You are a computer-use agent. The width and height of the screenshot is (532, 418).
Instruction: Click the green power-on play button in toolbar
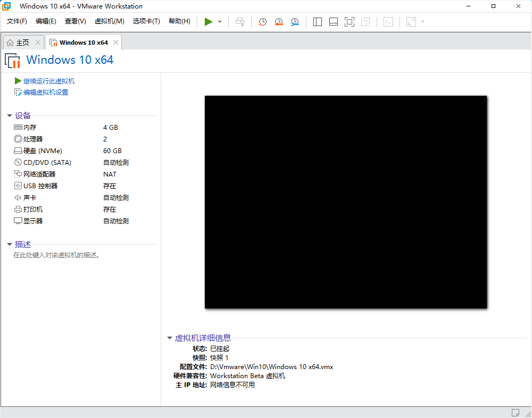click(x=209, y=22)
